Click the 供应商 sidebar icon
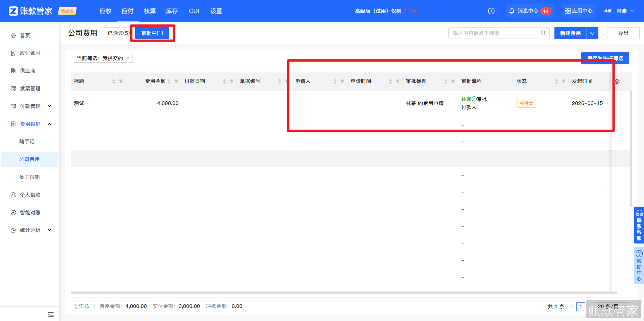 point(13,71)
